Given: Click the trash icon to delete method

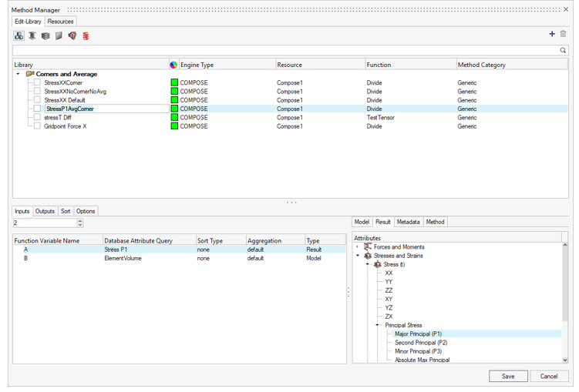Looking at the screenshot, I should [563, 34].
